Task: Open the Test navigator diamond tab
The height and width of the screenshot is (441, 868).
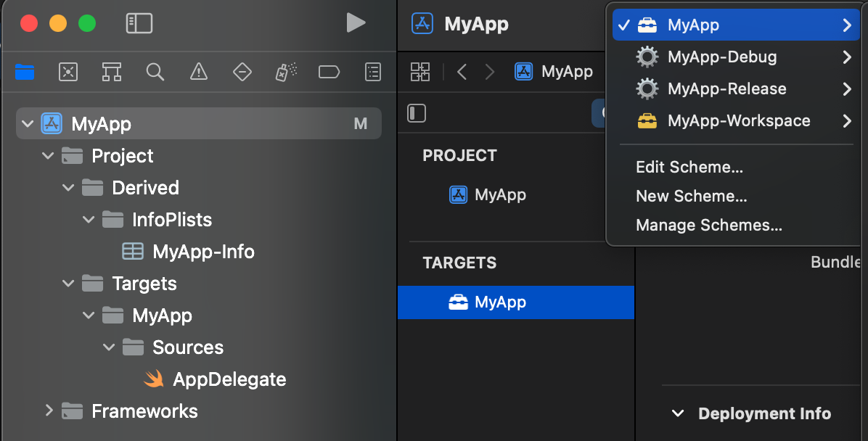Action: point(242,72)
